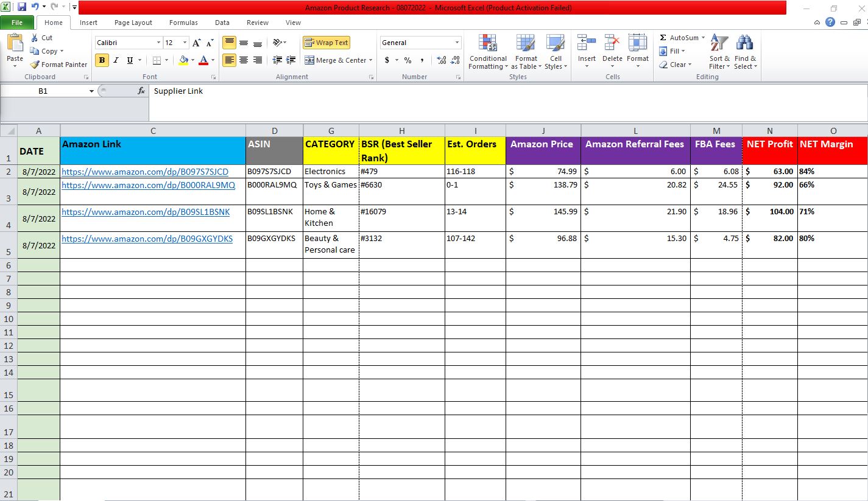Click the Format cells icon
Screen dimensions: 868x501
(637, 43)
